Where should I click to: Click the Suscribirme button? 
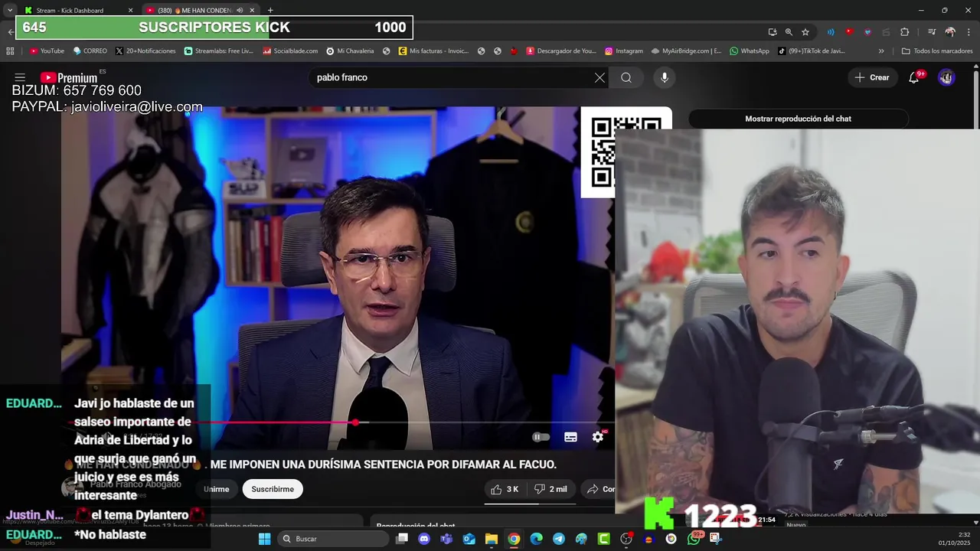tap(273, 489)
